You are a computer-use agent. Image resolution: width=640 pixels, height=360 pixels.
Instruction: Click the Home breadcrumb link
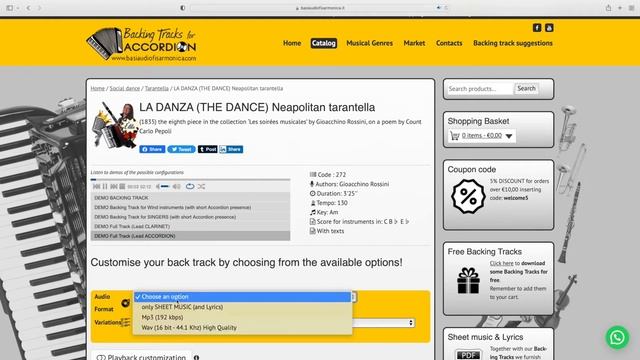98,88
